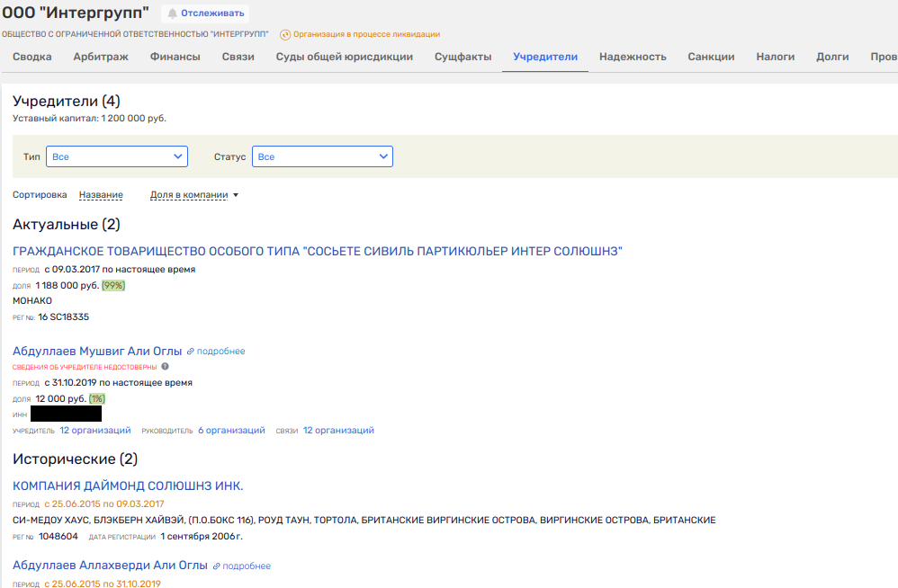The height and width of the screenshot is (588, 898).
Task: Click the Учредители (4) heading
Action: pos(67,102)
